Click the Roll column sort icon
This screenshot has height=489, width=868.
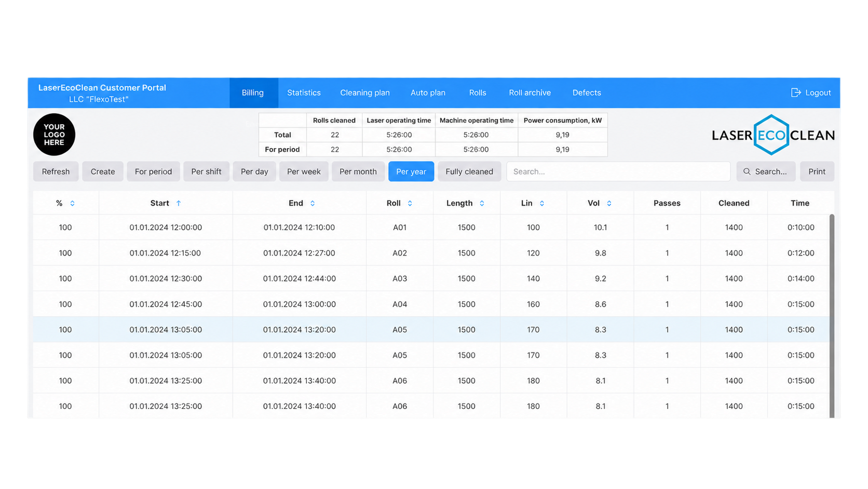coord(410,203)
